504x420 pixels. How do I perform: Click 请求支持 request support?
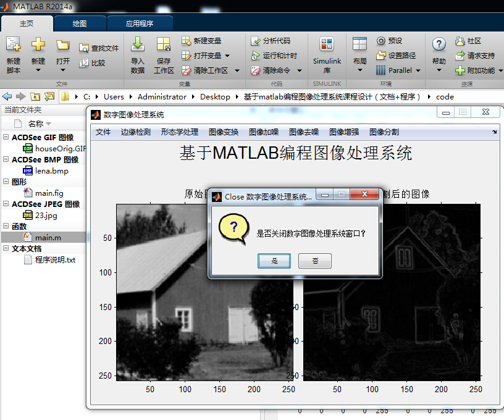click(x=475, y=56)
